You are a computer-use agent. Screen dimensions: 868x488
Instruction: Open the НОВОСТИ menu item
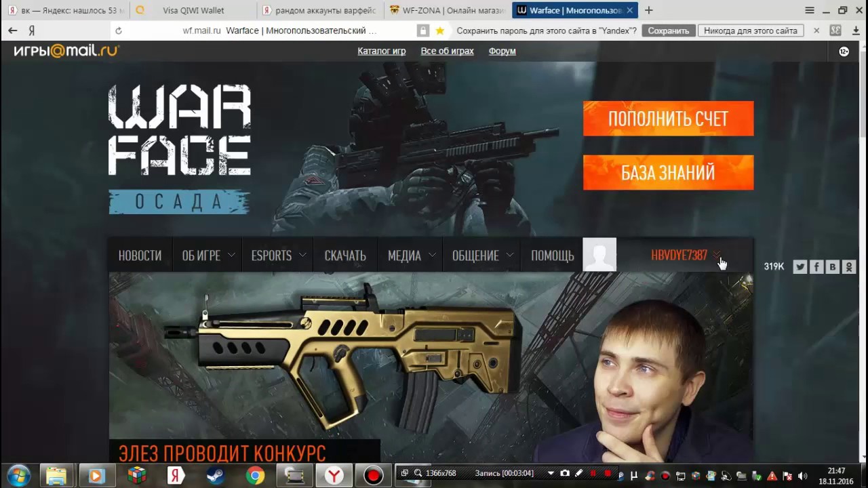pos(140,256)
